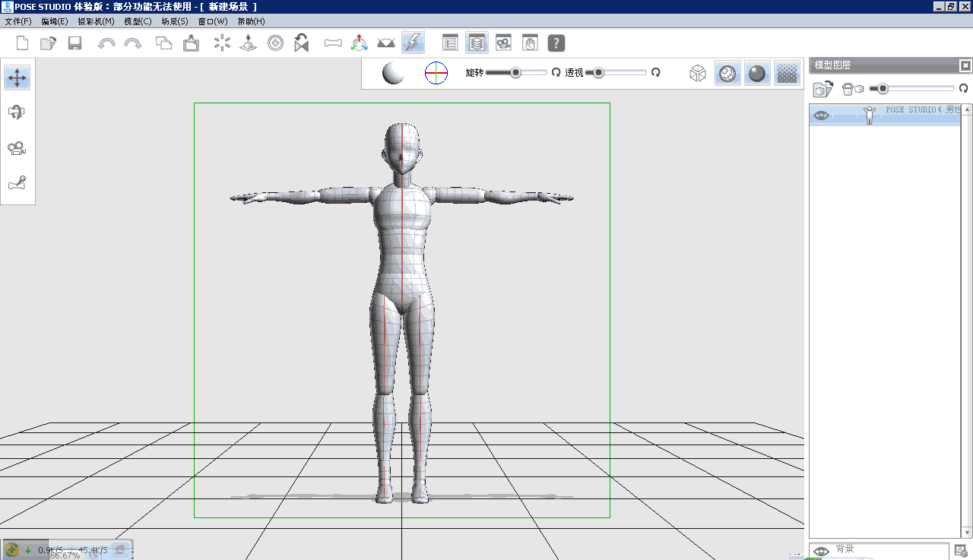The height and width of the screenshot is (560, 973).
Task: Toggle the glossy sphere-with-lines display mode
Action: [x=728, y=74]
